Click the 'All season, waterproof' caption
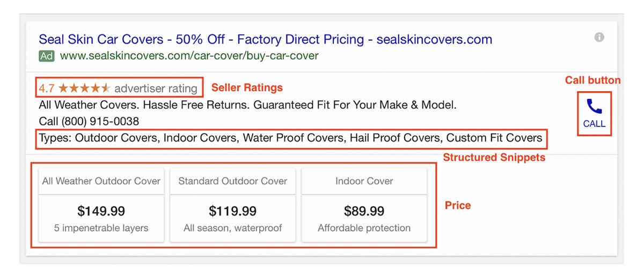644x280 pixels. [233, 228]
